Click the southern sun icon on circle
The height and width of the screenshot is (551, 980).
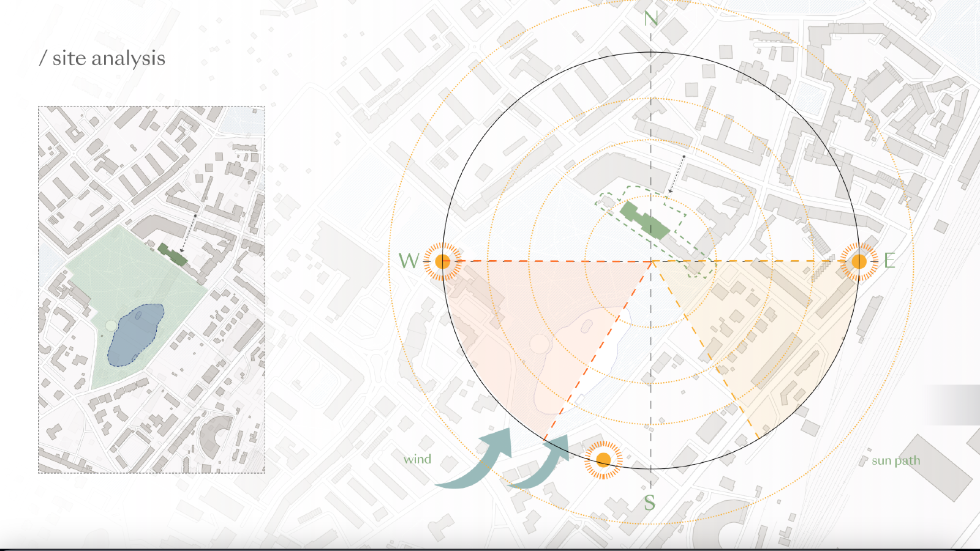pos(603,459)
